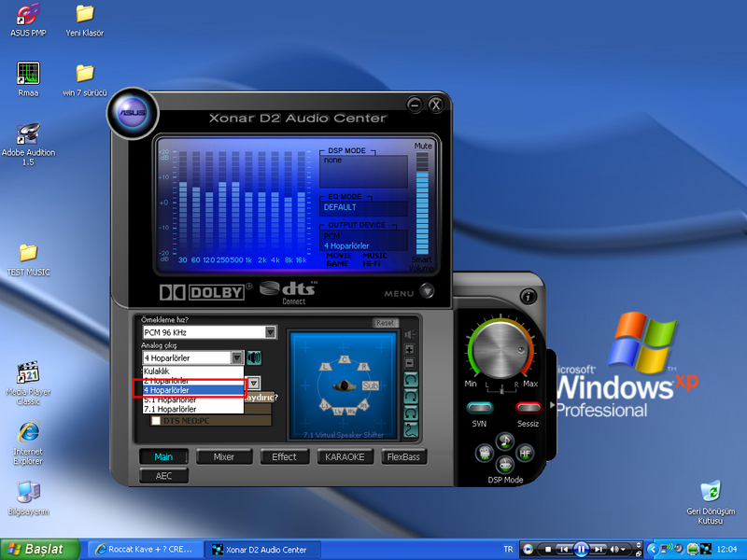Click the speaker test icon beside Analog output
The height and width of the screenshot is (560, 747).
(x=254, y=357)
